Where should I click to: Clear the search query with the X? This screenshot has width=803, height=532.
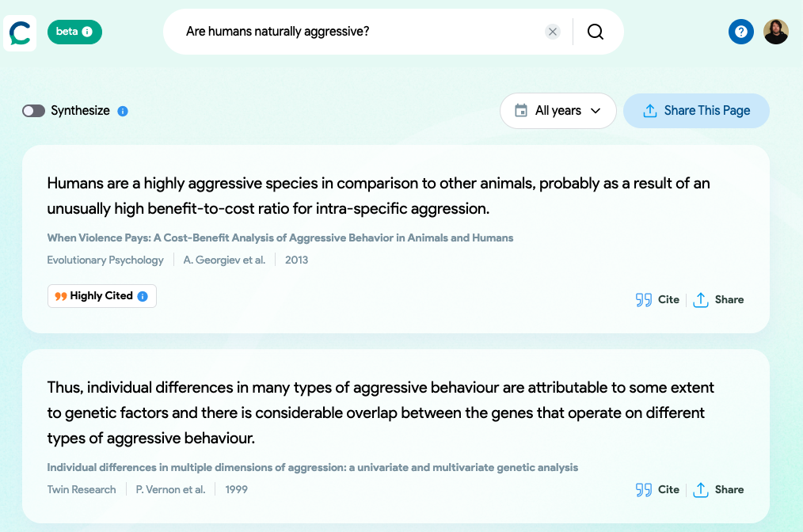tap(552, 32)
